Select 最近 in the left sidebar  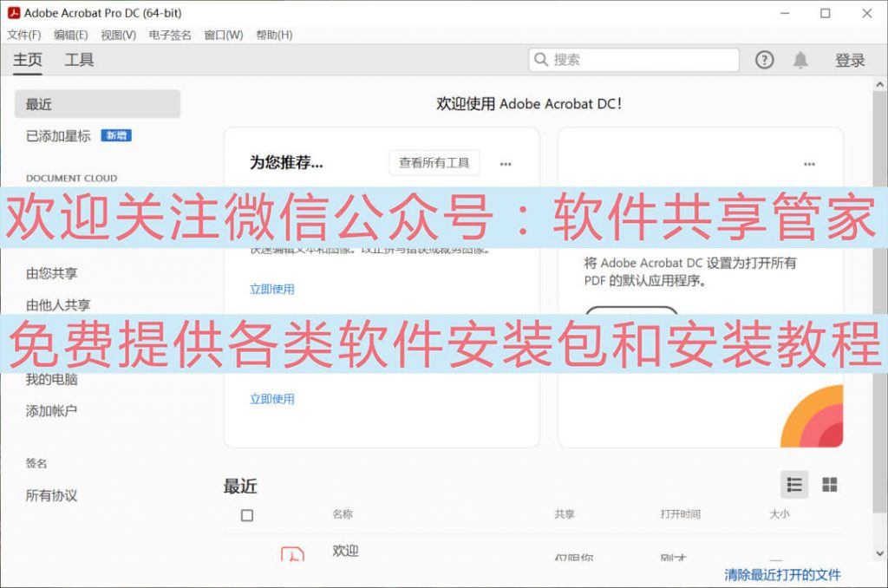[x=97, y=104]
